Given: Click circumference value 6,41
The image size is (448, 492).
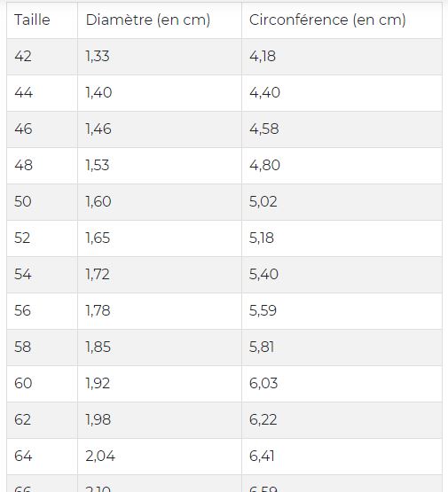Looking at the screenshot, I should pos(262,457).
